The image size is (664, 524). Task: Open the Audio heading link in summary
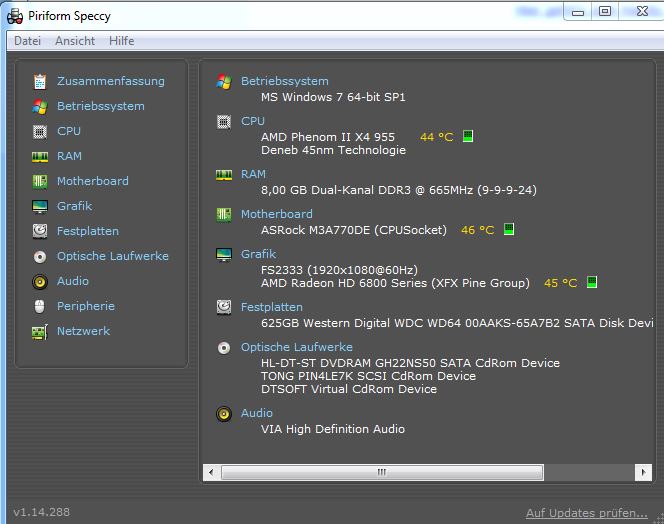coord(257,413)
